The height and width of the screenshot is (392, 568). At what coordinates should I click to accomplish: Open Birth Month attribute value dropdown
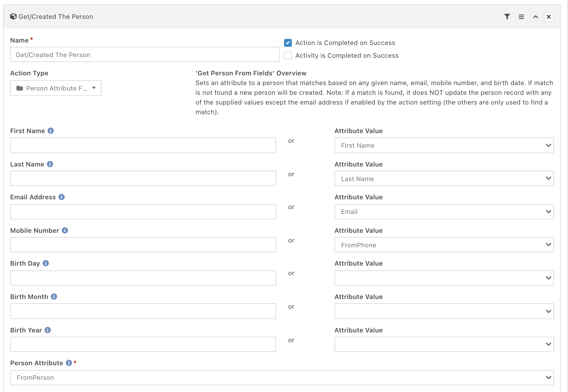point(444,311)
